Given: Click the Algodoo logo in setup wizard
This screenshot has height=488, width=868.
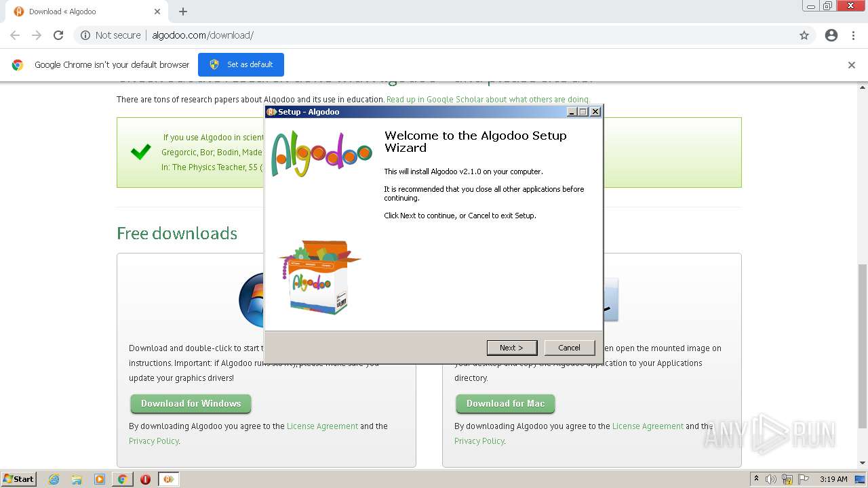Looking at the screenshot, I should pyautogui.click(x=321, y=154).
